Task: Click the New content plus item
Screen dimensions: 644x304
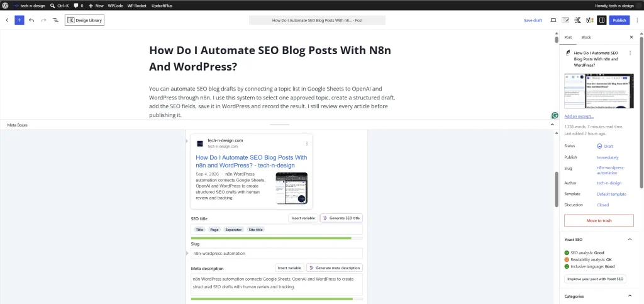Action: [96, 6]
